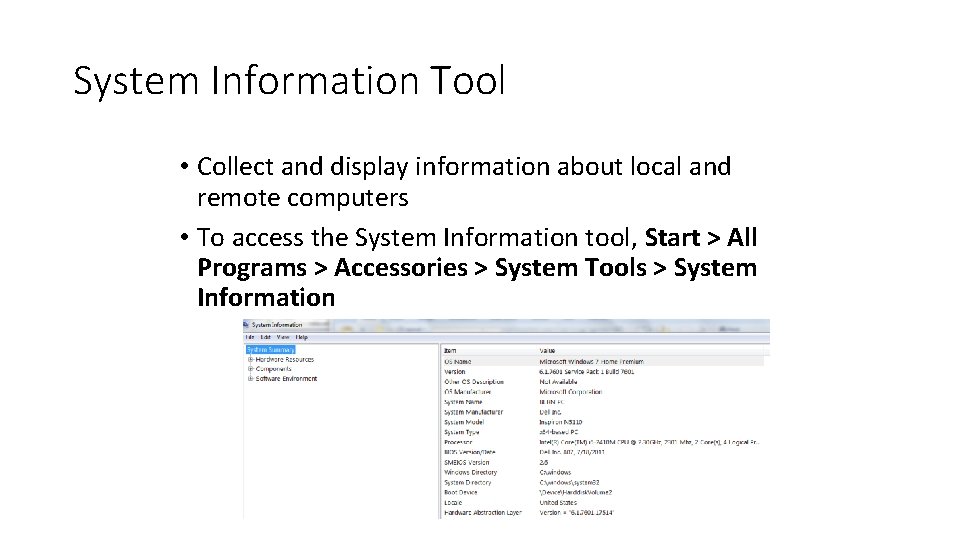The height and width of the screenshot is (540, 960).
Task: Open the Help menu
Action: (302, 337)
